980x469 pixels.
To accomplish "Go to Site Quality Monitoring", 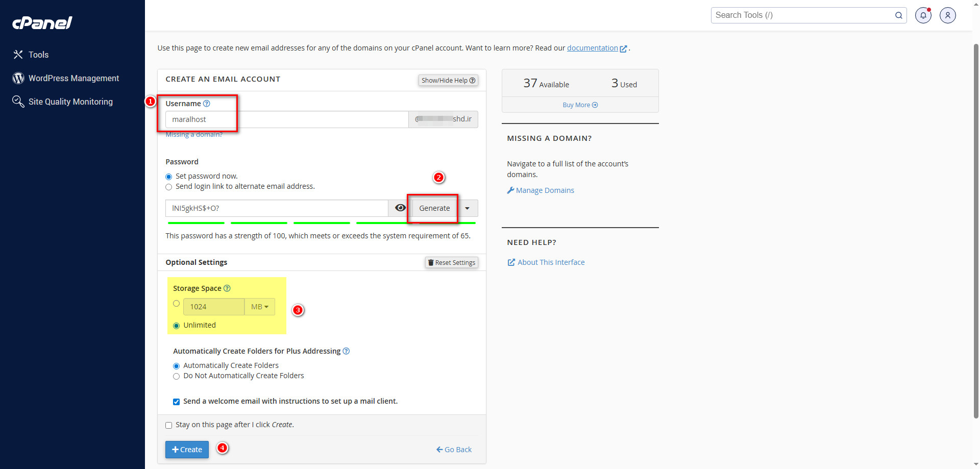I will (70, 102).
